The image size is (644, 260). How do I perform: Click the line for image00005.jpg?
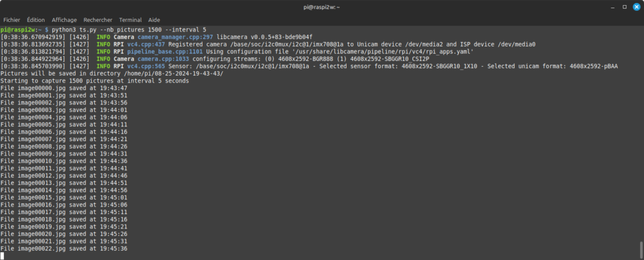[x=64, y=125]
